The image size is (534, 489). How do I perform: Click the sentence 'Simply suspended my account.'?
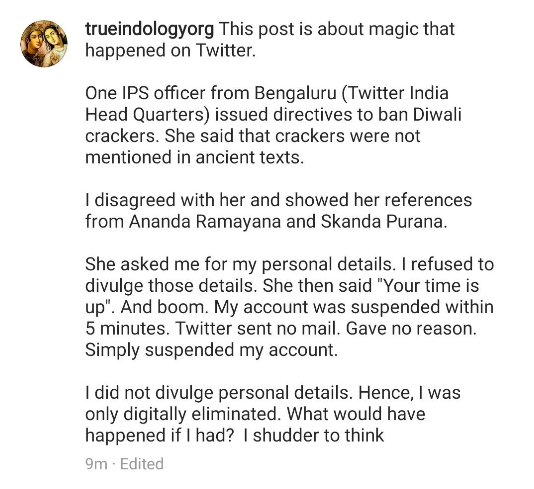[211, 350]
